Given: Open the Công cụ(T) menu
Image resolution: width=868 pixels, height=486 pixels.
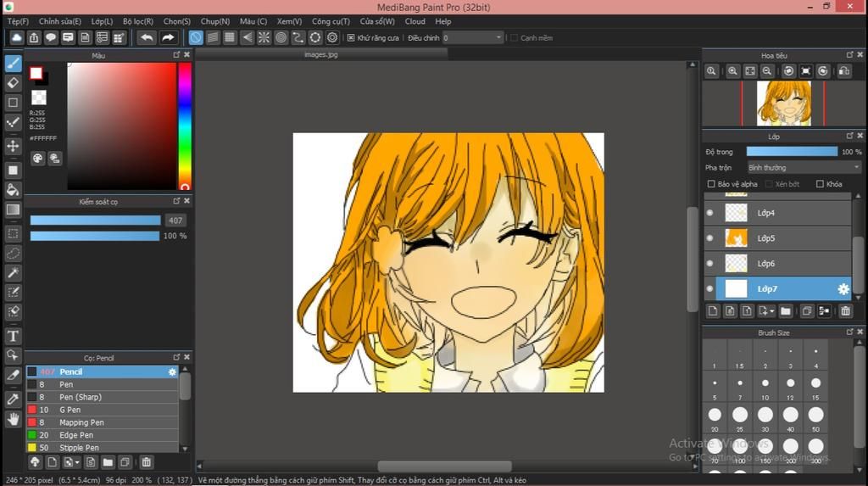Looking at the screenshot, I should 331,21.
